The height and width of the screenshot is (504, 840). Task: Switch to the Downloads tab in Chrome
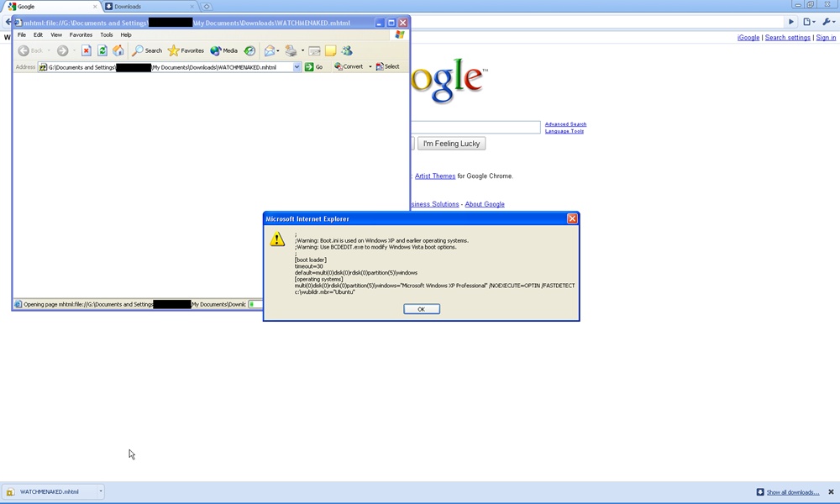(150, 7)
